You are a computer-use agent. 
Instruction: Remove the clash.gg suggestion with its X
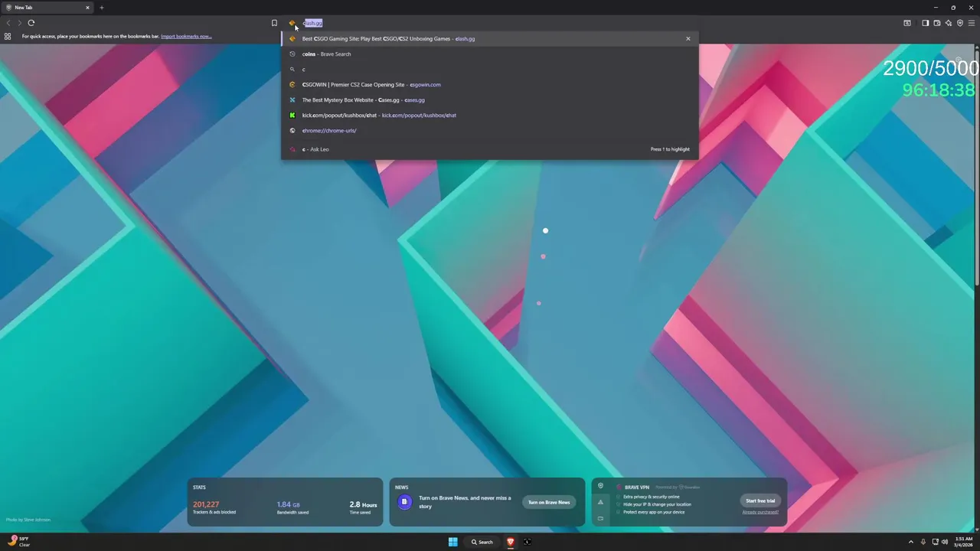pyautogui.click(x=688, y=38)
